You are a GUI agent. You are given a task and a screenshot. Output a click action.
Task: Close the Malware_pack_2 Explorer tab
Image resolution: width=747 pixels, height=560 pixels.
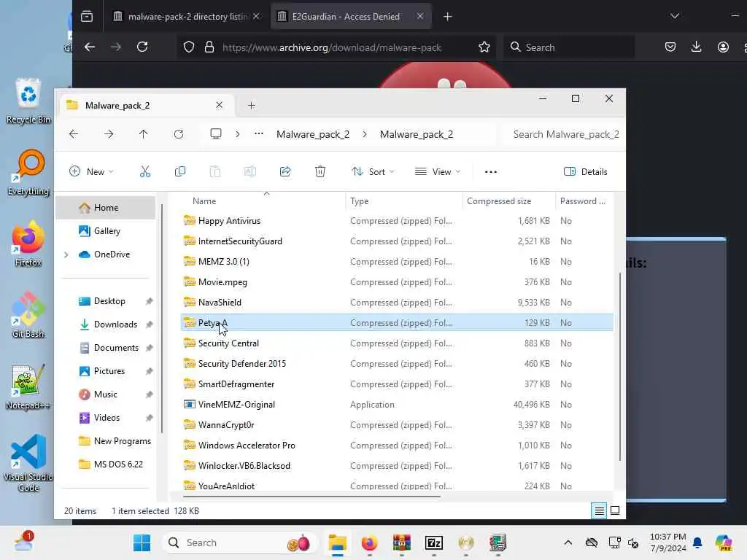[219, 105]
